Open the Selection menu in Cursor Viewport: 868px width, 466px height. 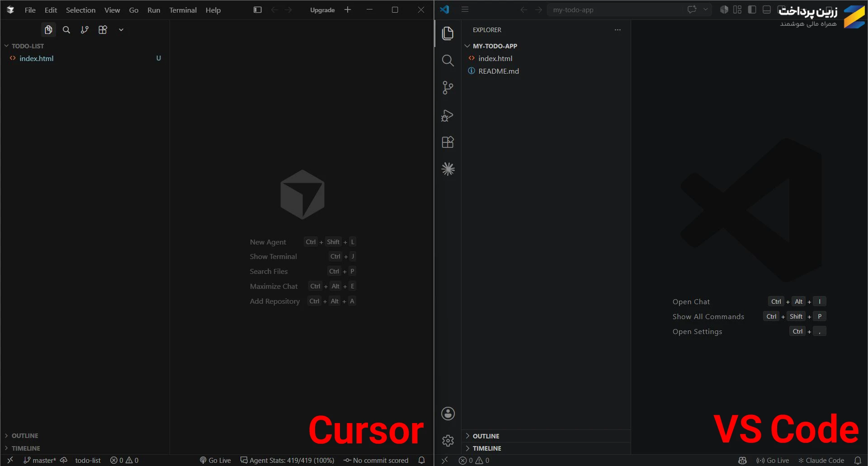[x=80, y=10]
